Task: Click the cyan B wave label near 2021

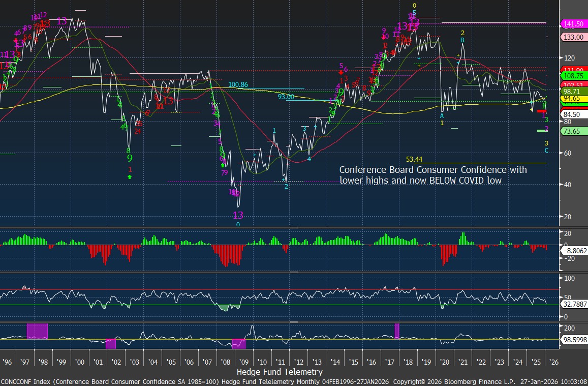Action: click(462, 40)
